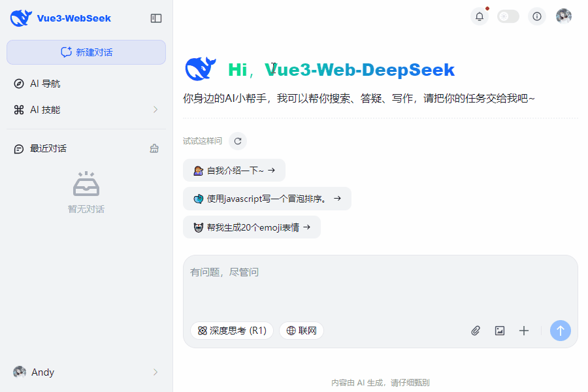Attach a file with paperclip icon
Screen dimensions: 588x392
(x=476, y=331)
